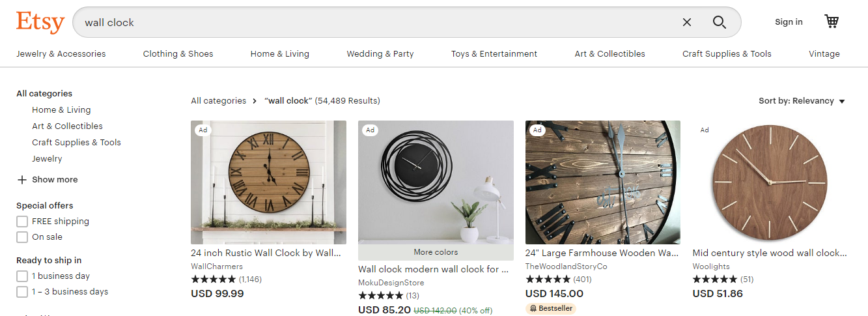Click the Sign in button
This screenshot has width=868, height=316.
[789, 22]
